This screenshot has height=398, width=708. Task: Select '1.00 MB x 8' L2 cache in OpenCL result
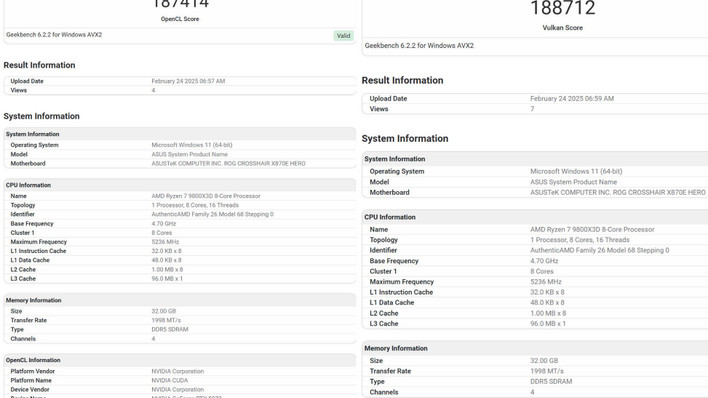pos(167,270)
